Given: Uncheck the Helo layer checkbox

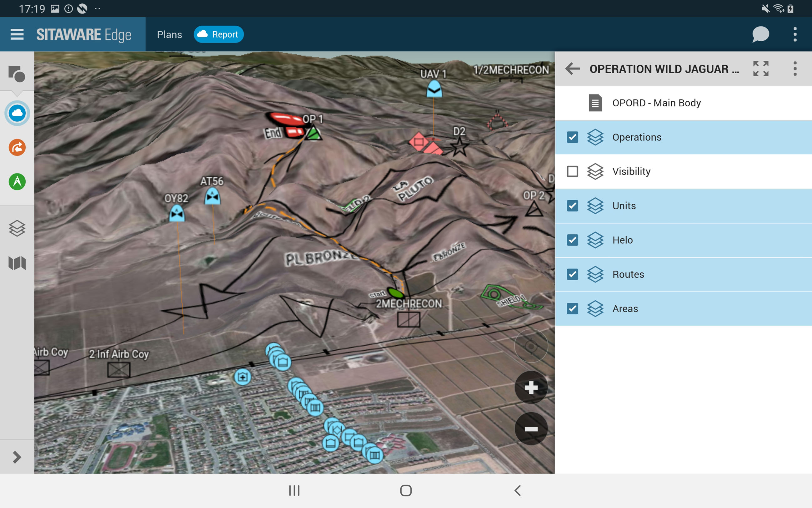Looking at the screenshot, I should pyautogui.click(x=572, y=240).
